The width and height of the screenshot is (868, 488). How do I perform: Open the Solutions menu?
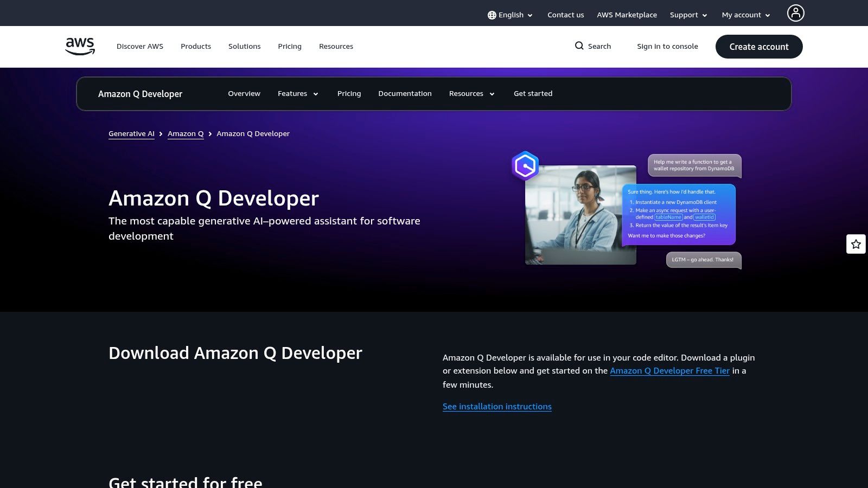click(245, 47)
